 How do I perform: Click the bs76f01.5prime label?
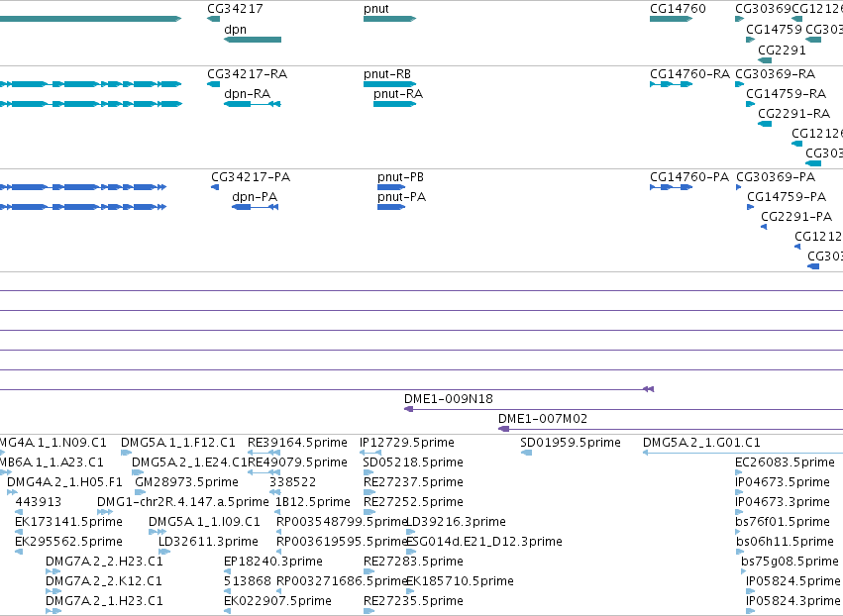[783, 523]
